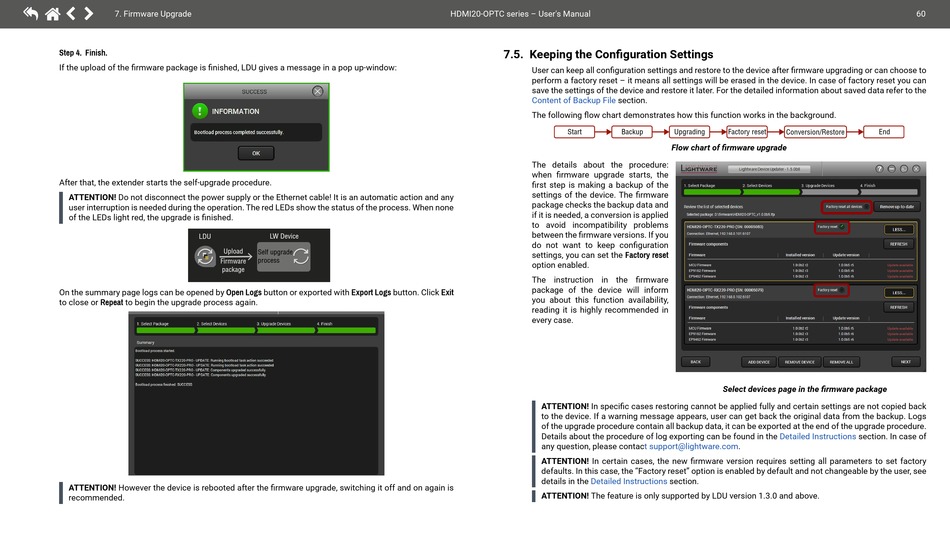Click Remove up-to-date button

[x=897, y=207]
